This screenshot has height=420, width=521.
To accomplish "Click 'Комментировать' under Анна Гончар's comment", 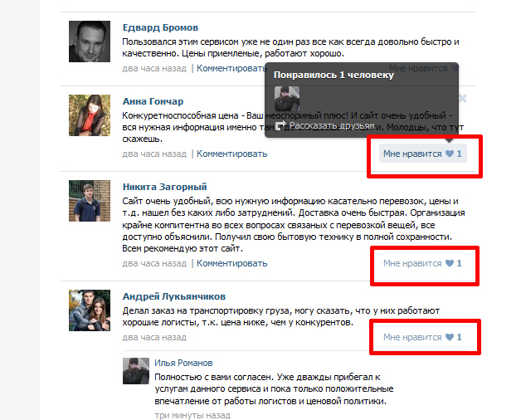I will point(232,154).
